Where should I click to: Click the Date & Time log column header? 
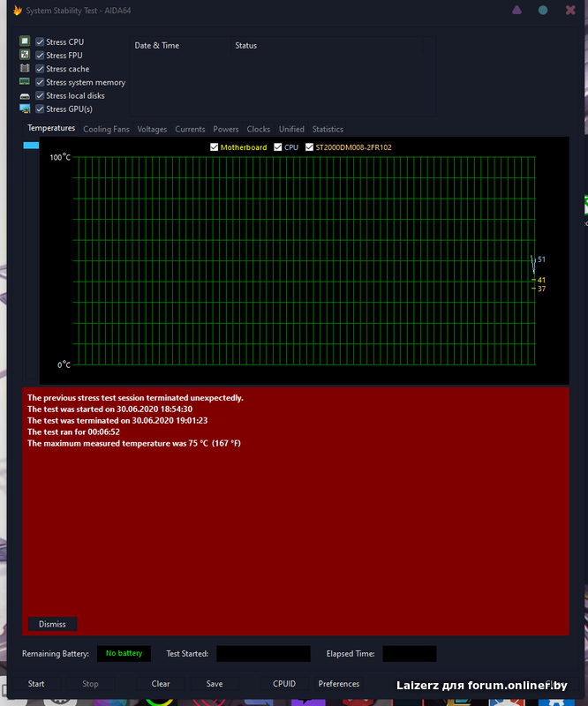[x=156, y=46]
